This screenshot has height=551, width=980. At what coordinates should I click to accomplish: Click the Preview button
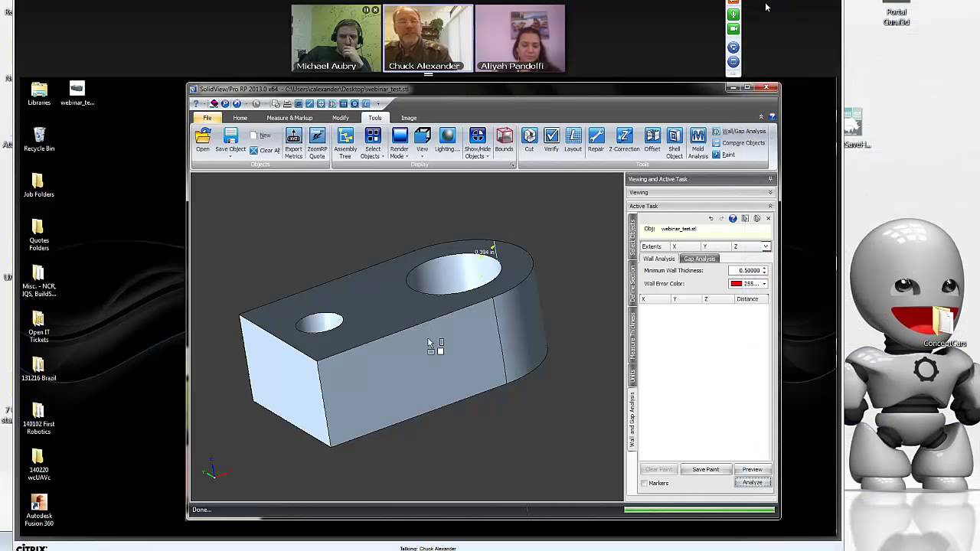tap(752, 469)
